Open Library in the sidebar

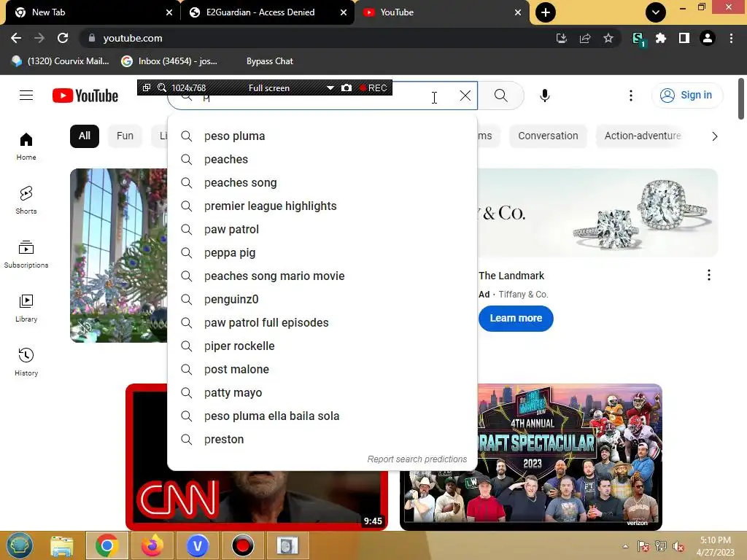coord(26,308)
